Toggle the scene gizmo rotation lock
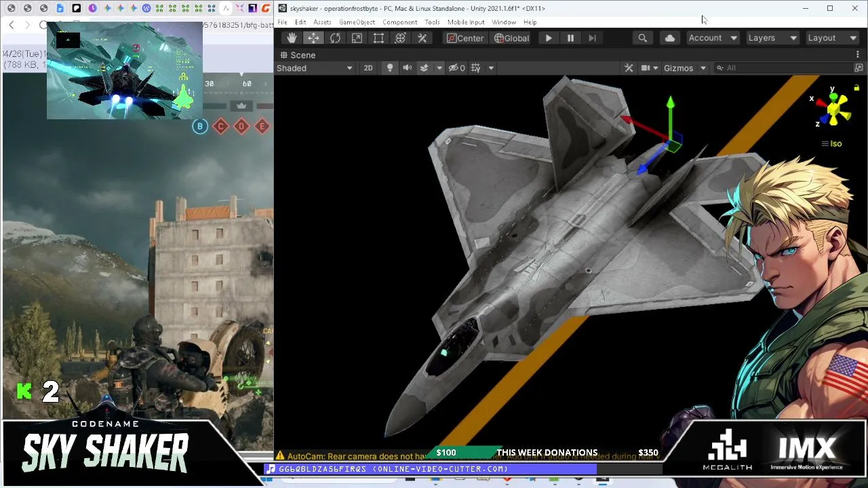Viewport: 868px width, 488px height. (x=856, y=87)
